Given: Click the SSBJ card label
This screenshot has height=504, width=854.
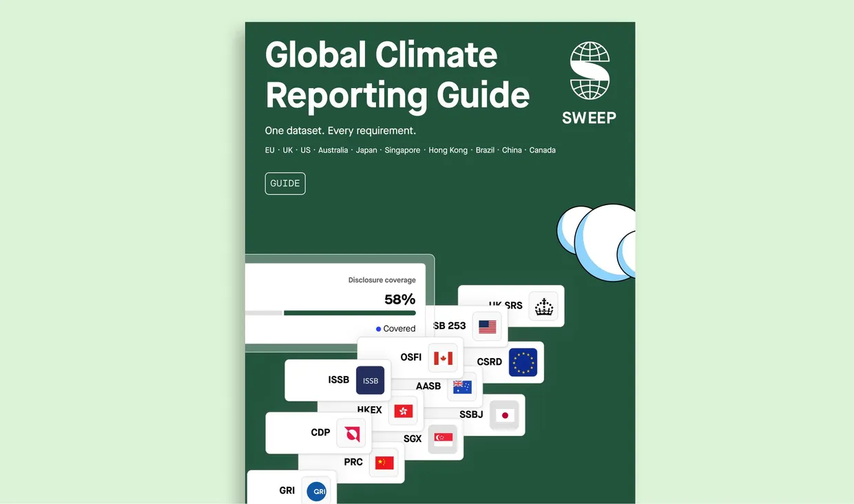Looking at the screenshot, I should pos(472,414).
